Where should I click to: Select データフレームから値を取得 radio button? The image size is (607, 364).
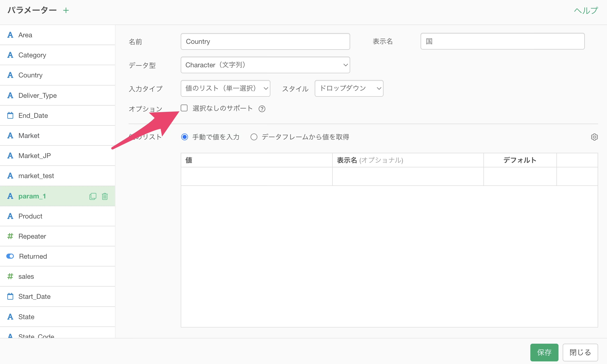254,137
